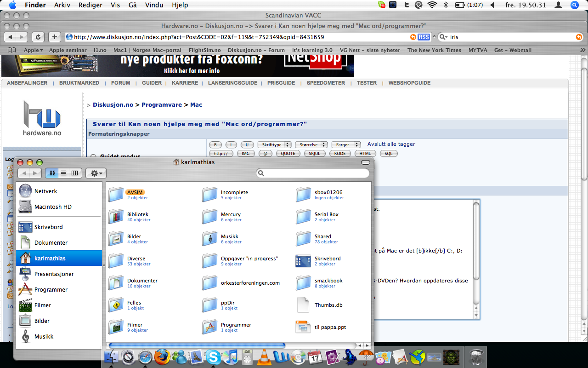Select the Serial Box folder icon

(304, 217)
